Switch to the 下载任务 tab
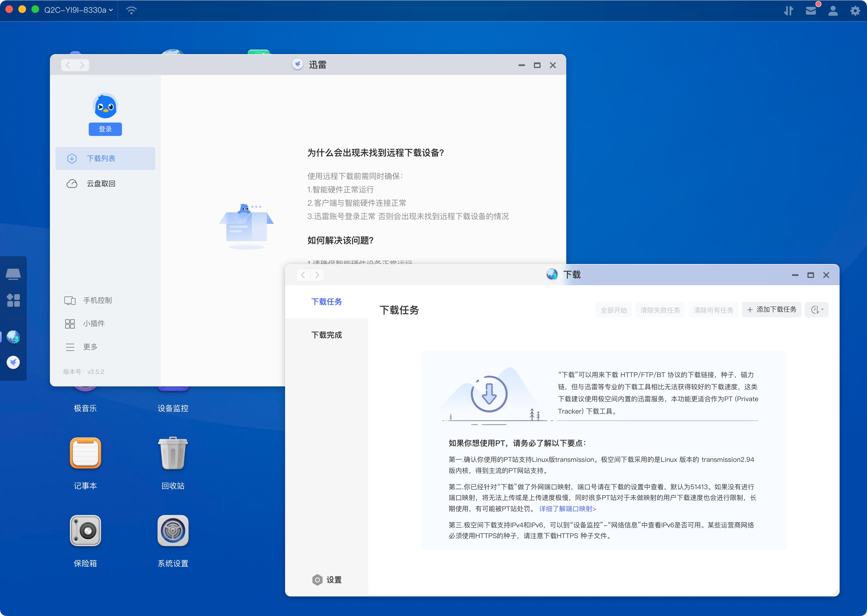867x616 pixels. coord(327,302)
